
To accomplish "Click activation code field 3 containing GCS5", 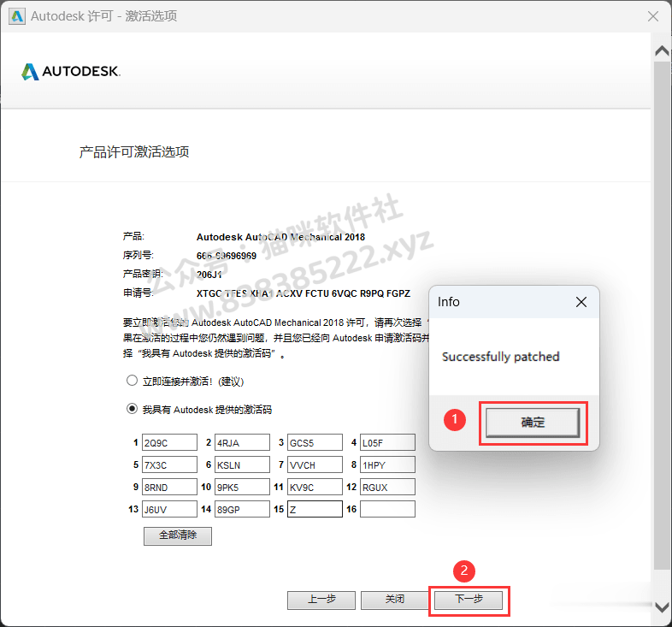I will point(315,442).
